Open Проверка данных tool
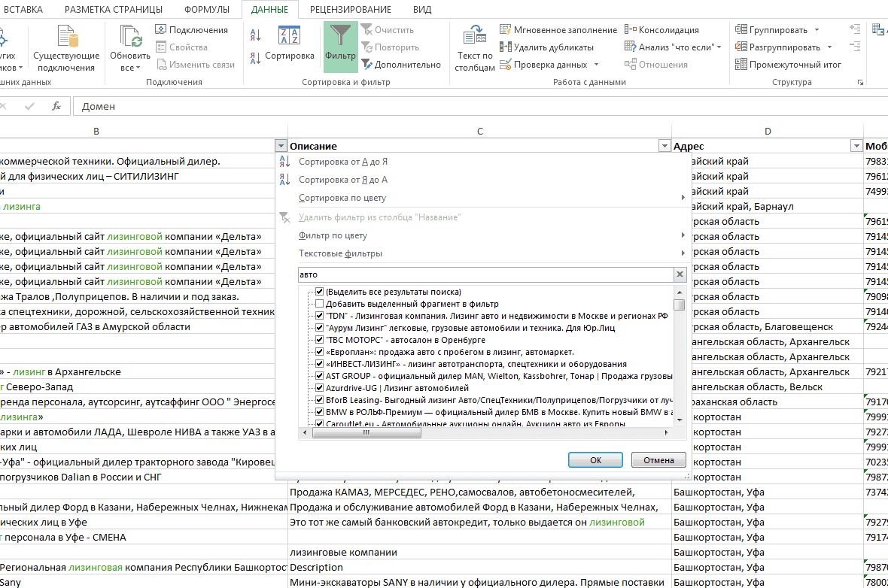 pos(544,65)
